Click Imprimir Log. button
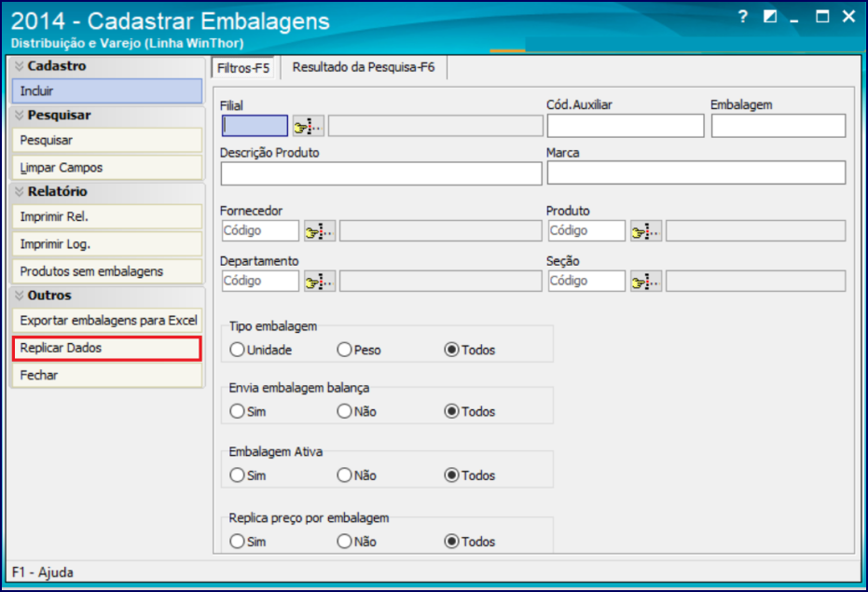The width and height of the screenshot is (868, 592). (x=107, y=244)
